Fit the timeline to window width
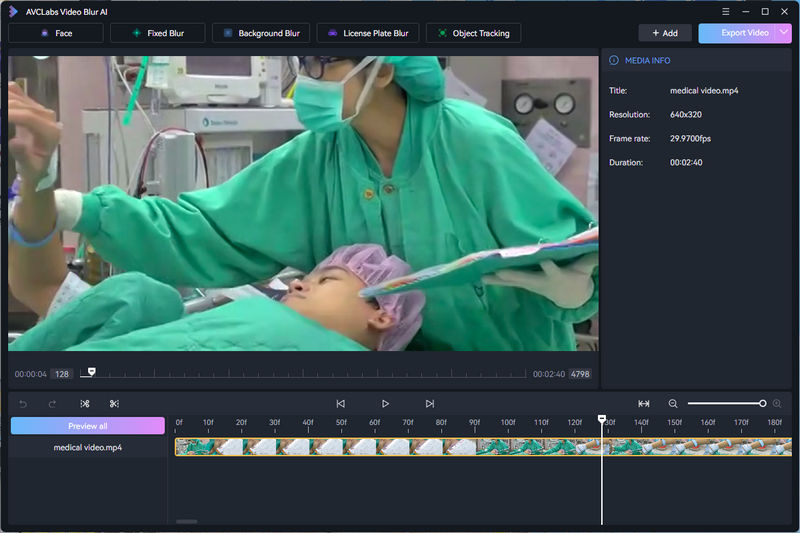The height and width of the screenshot is (533, 800). (644, 404)
